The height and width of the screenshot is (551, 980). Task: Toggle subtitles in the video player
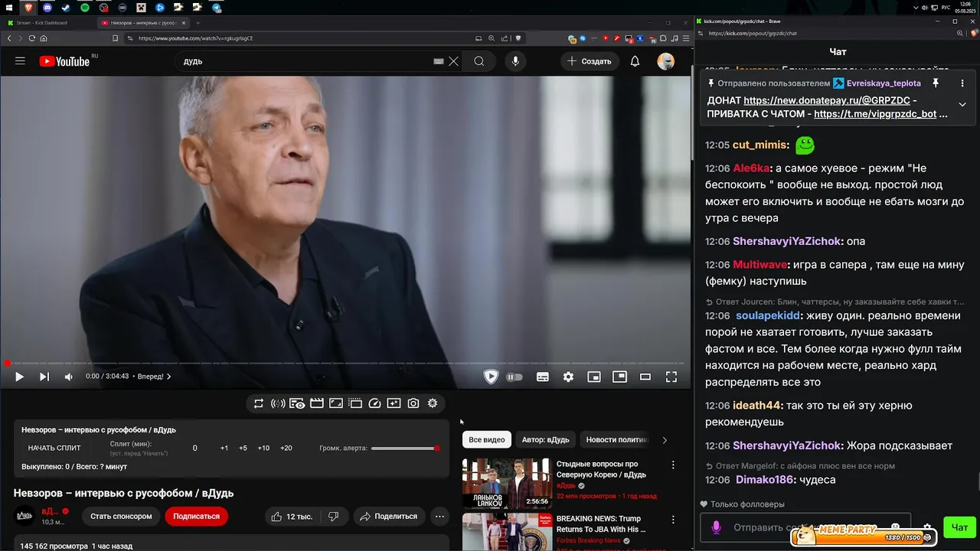(542, 377)
